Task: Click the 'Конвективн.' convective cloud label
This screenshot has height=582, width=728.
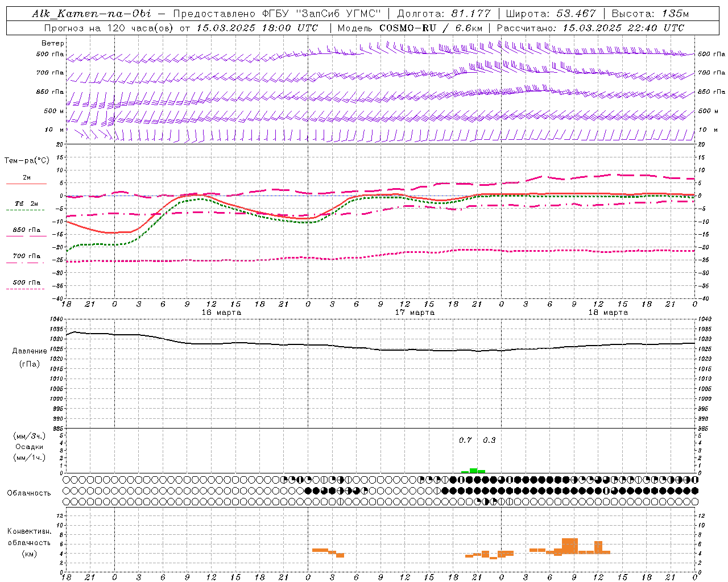Action: (x=30, y=531)
